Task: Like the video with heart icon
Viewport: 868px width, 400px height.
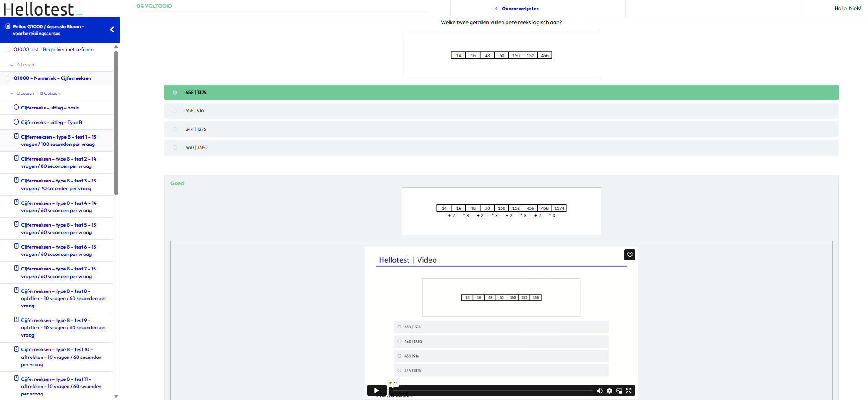Action: (630, 255)
